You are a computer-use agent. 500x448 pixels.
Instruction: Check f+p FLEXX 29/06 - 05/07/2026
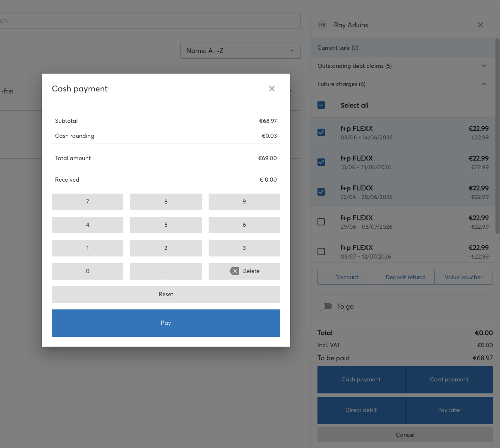pyautogui.click(x=321, y=222)
